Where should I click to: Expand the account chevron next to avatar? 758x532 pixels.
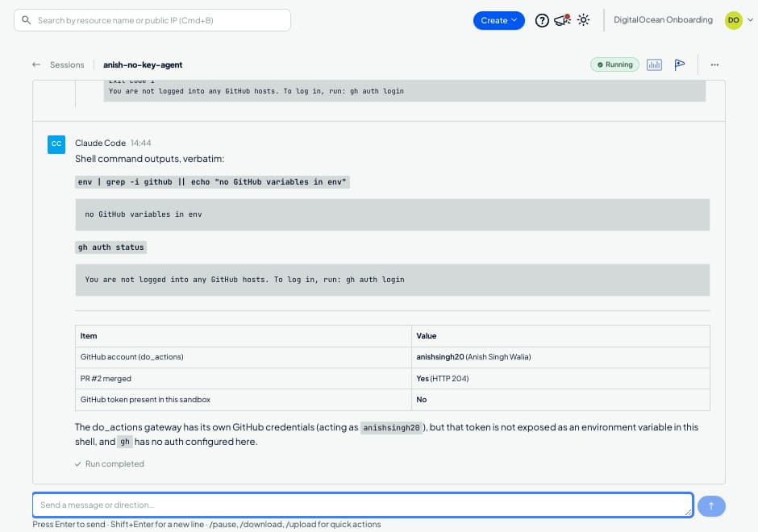750,20
